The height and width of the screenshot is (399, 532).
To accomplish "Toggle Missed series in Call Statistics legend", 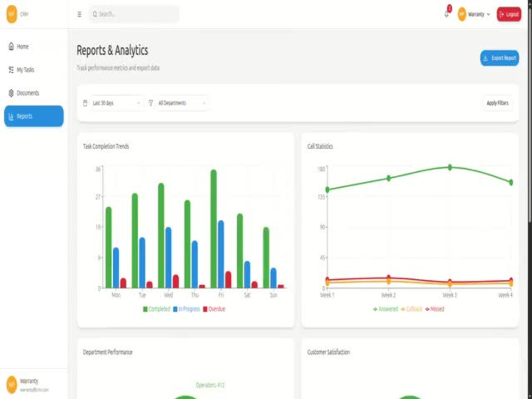I will 435,309.
